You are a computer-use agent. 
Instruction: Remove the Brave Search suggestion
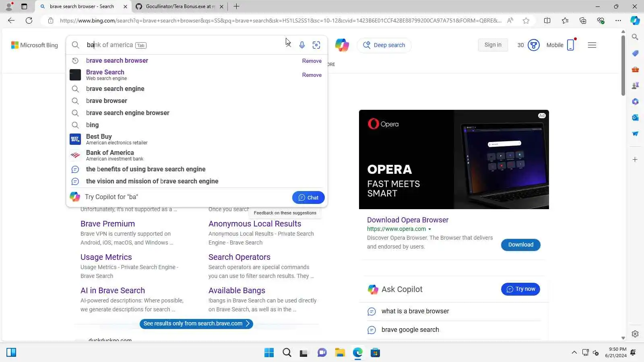312,75
